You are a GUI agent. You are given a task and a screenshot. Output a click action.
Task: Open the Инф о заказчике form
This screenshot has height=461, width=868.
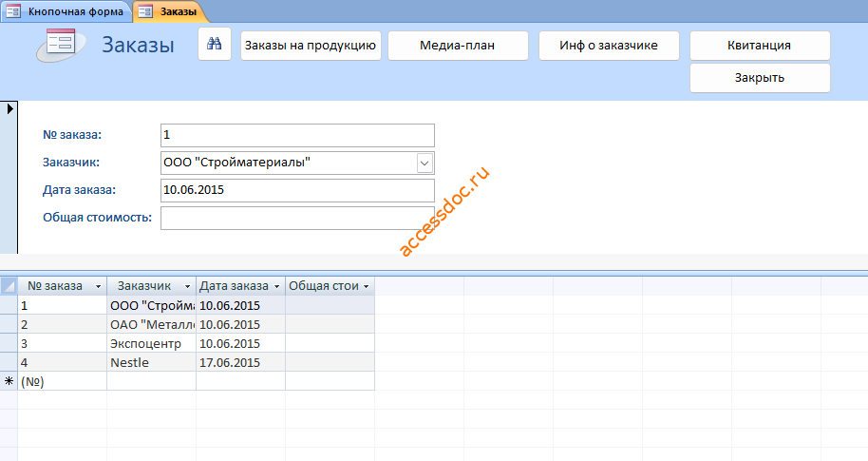pos(609,46)
